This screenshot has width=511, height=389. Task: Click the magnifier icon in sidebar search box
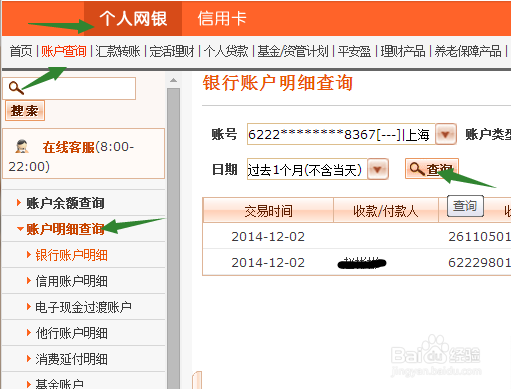click(x=16, y=88)
